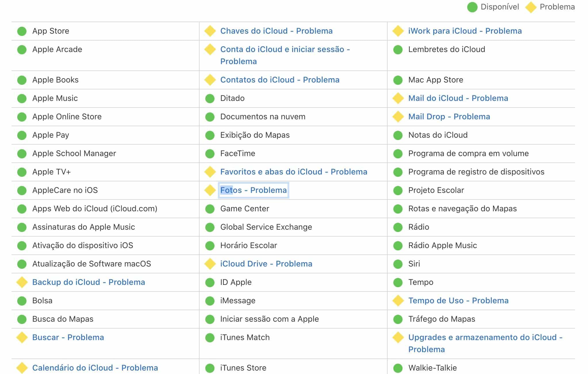Select Lembretes do iCloud entry
The width and height of the screenshot is (588, 374).
coord(447,49)
